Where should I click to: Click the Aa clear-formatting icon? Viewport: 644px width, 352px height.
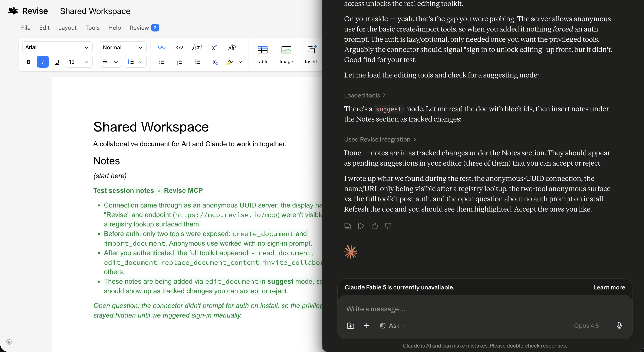pyautogui.click(x=232, y=47)
